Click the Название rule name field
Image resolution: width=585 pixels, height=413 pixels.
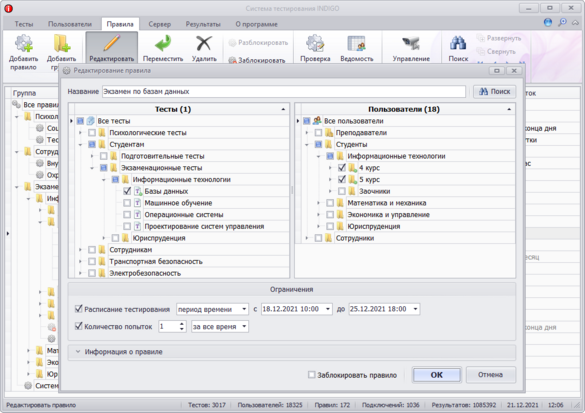click(x=284, y=91)
